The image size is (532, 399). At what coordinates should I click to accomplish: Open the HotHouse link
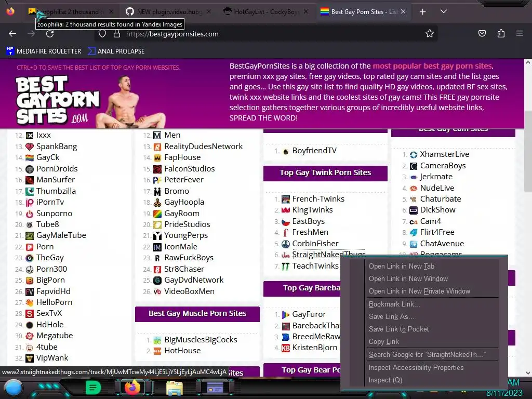coord(182,351)
